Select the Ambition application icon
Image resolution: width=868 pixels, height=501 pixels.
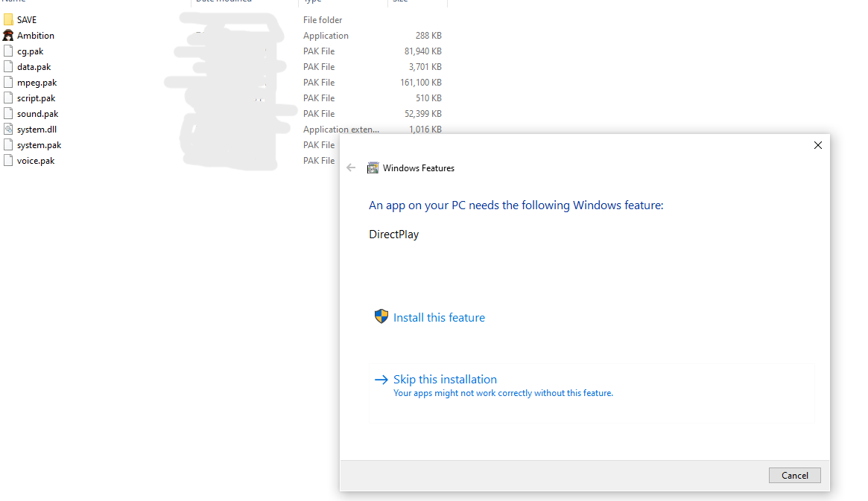pos(8,36)
